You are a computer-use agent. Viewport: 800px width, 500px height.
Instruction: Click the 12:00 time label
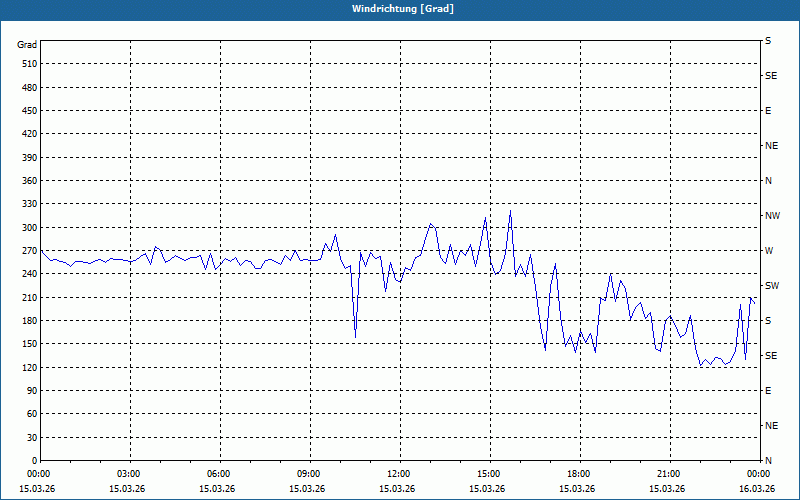tap(400, 473)
